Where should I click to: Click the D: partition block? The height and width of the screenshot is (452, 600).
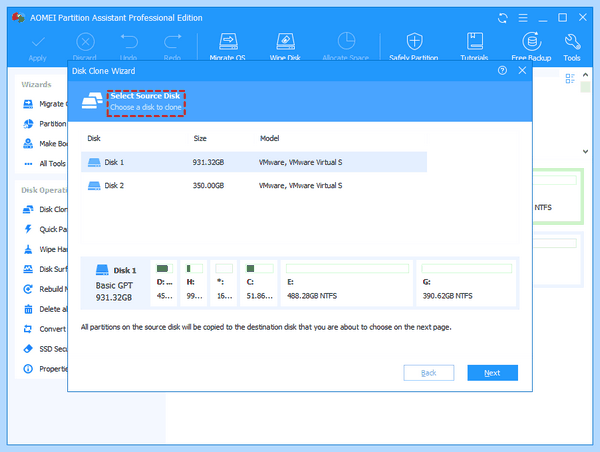[164, 283]
